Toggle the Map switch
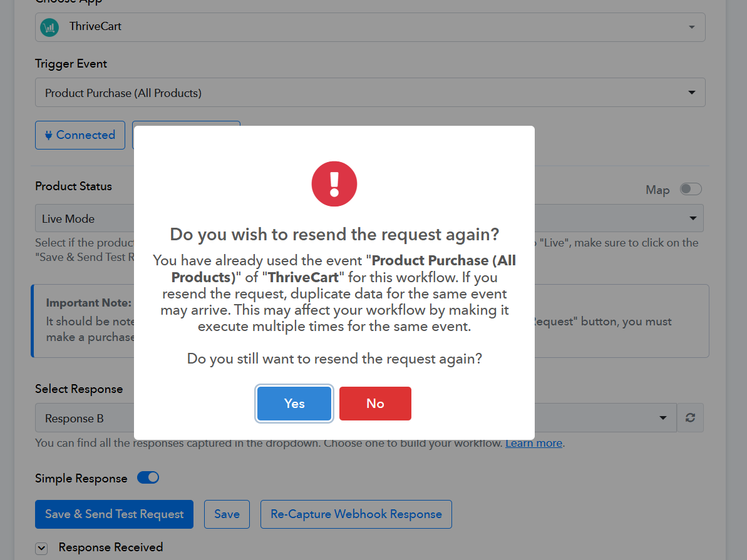The image size is (747, 560). click(690, 189)
